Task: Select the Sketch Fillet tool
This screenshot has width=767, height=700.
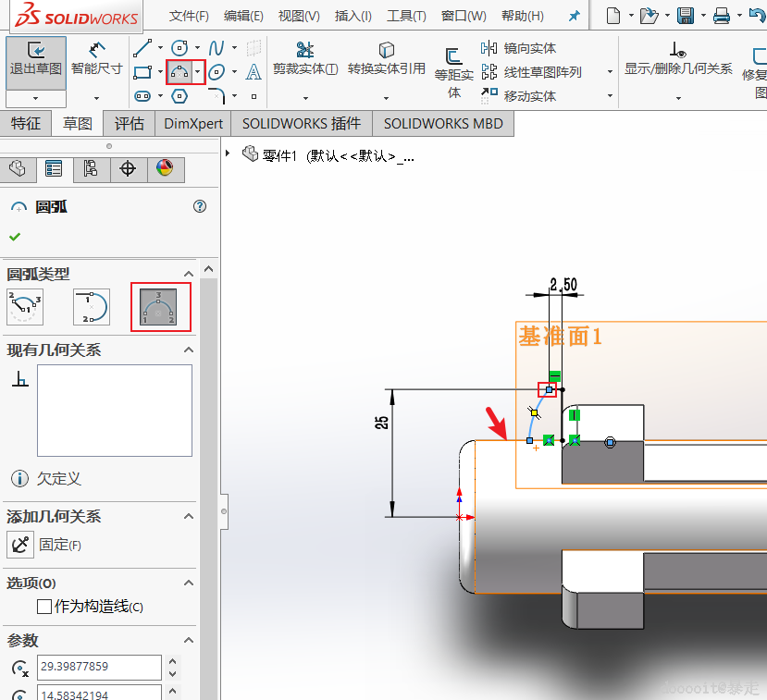Action: coord(216,96)
